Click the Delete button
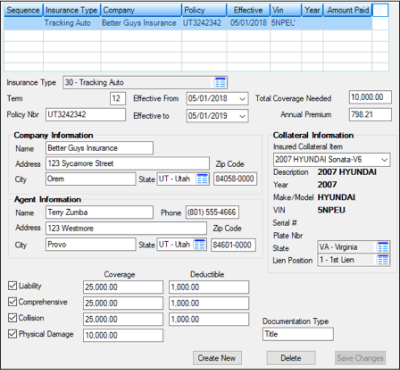This screenshot has height=370, width=400. coord(291,358)
